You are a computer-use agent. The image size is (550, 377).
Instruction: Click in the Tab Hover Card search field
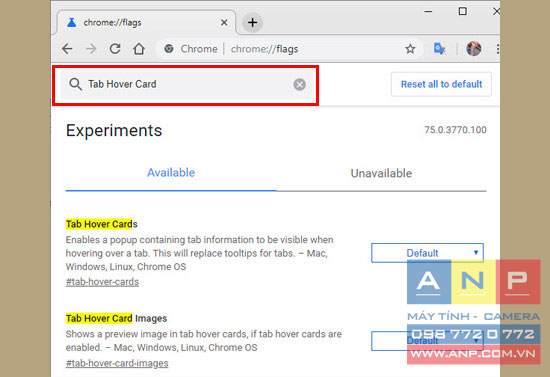(x=187, y=84)
